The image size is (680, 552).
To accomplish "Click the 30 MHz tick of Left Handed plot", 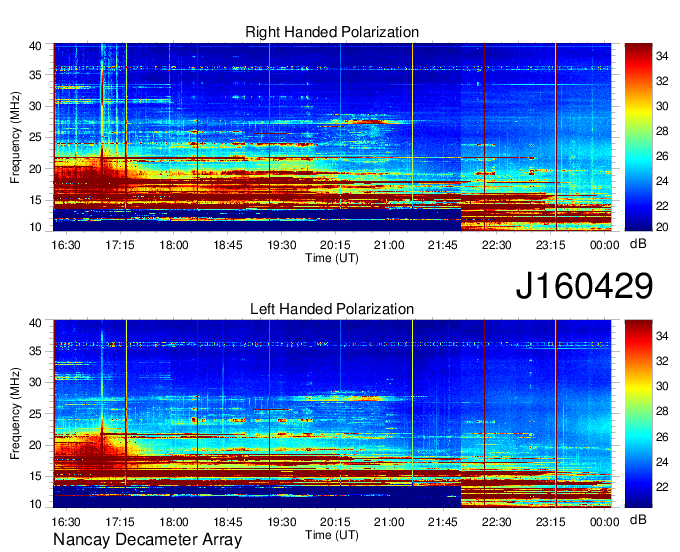I will [x=35, y=382].
